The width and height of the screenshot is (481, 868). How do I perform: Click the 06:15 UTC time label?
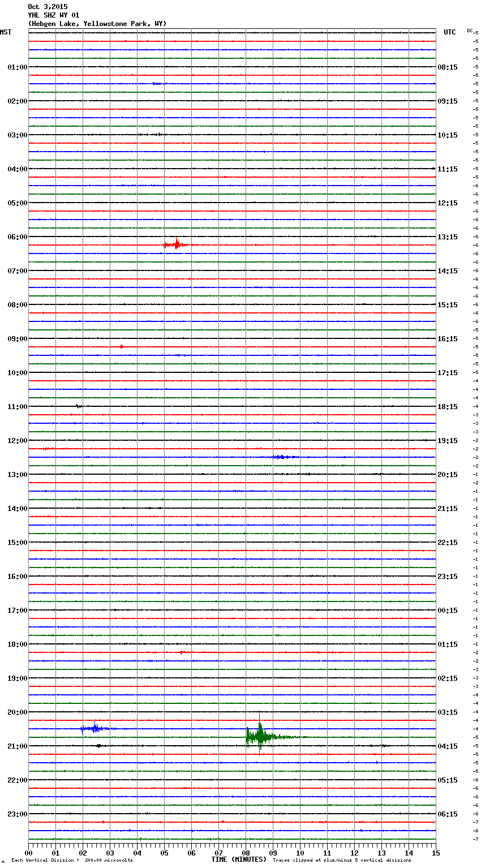coord(448,814)
